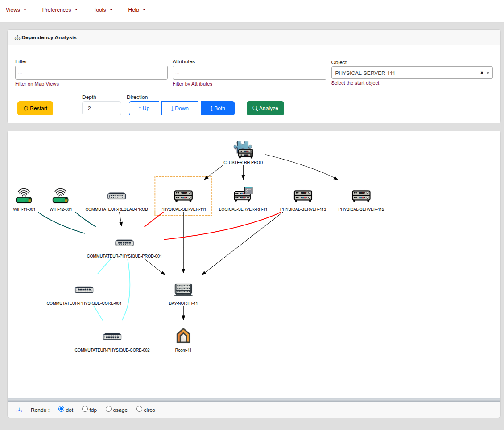
Task: Click the CLUSTER-RH-PROD cluster icon
Action: coord(243,150)
